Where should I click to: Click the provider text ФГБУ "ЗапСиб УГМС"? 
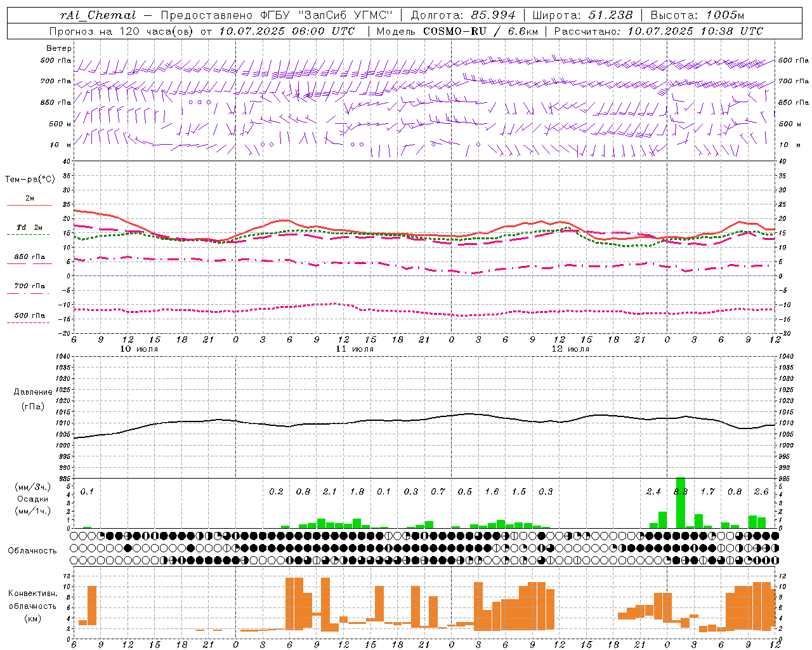point(327,15)
